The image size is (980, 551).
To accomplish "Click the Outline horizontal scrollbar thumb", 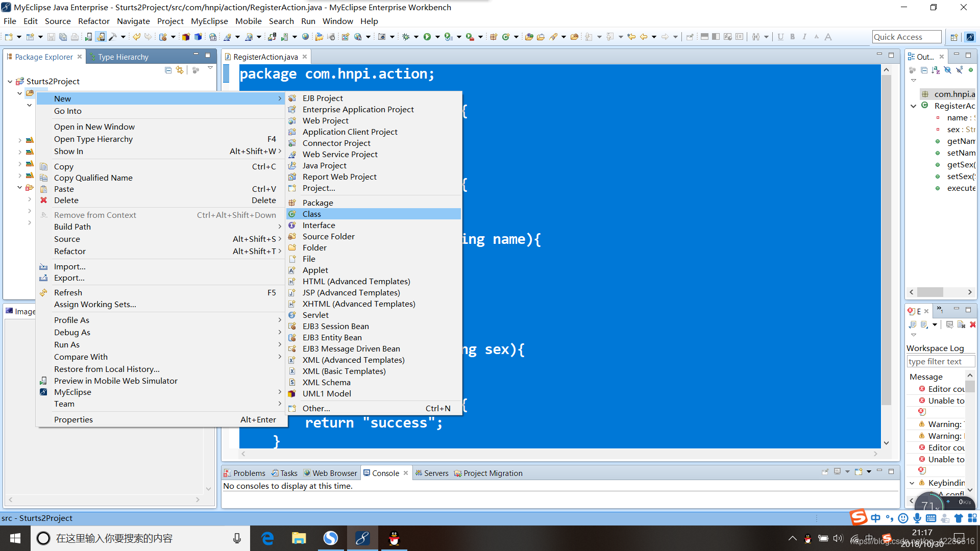I will (x=930, y=292).
